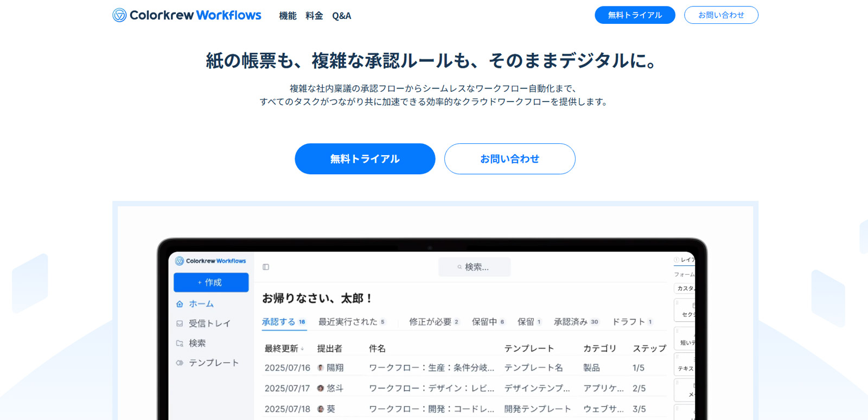Screen dimensions: 868x420
Task: Click the アプリケ... category cell
Action: (x=604, y=389)
